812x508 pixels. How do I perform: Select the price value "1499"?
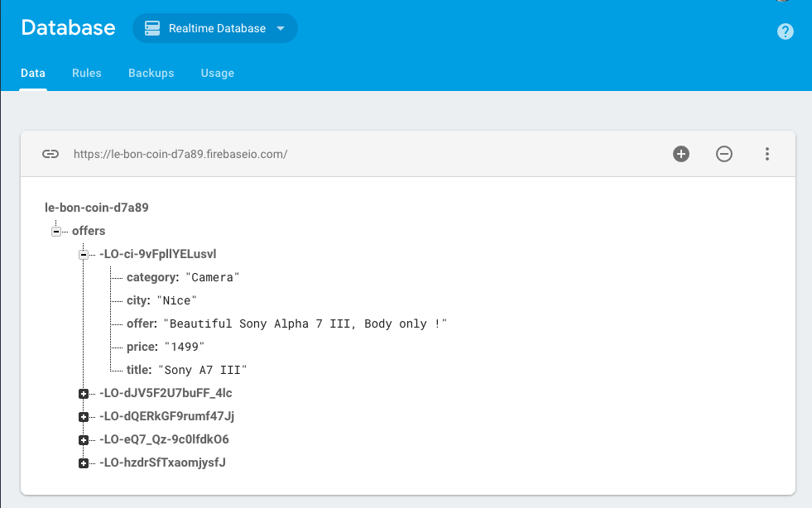pyautogui.click(x=185, y=347)
